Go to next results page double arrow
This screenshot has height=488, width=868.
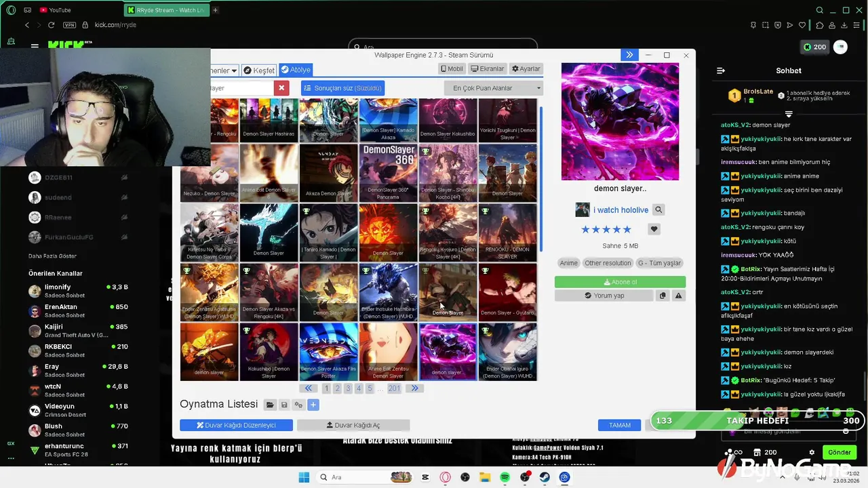[x=414, y=388]
